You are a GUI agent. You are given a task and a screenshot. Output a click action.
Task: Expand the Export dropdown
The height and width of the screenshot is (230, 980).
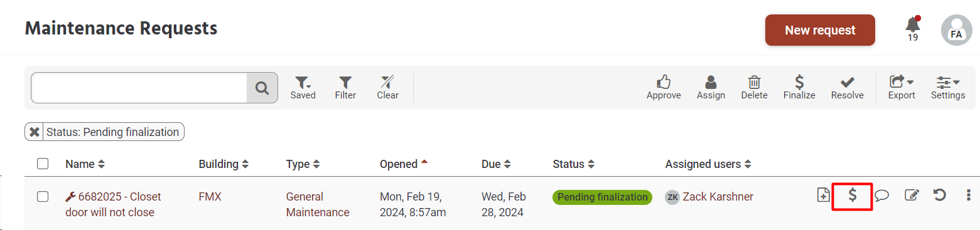(x=901, y=87)
